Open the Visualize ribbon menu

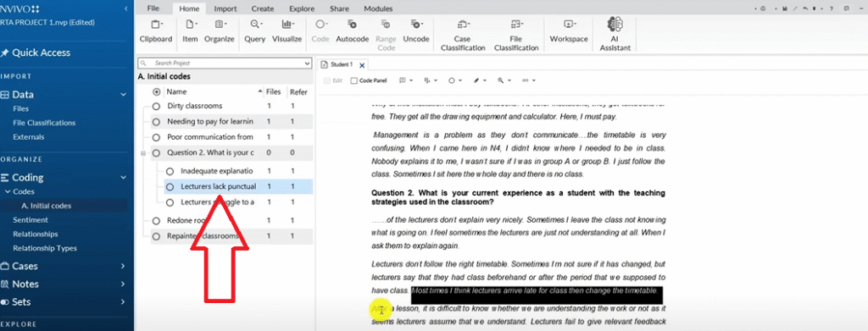pos(287,31)
